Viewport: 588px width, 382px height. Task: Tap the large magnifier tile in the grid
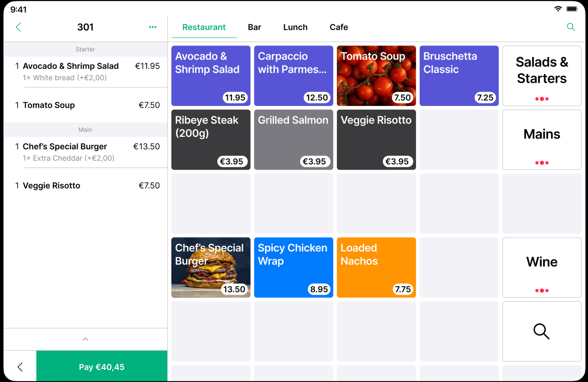pos(542,331)
